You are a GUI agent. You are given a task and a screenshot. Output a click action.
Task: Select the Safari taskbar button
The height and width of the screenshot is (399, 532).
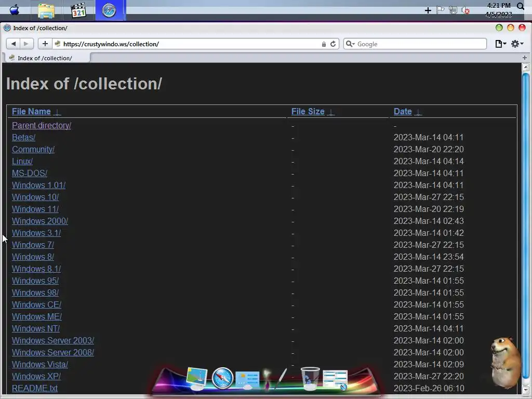(x=109, y=10)
